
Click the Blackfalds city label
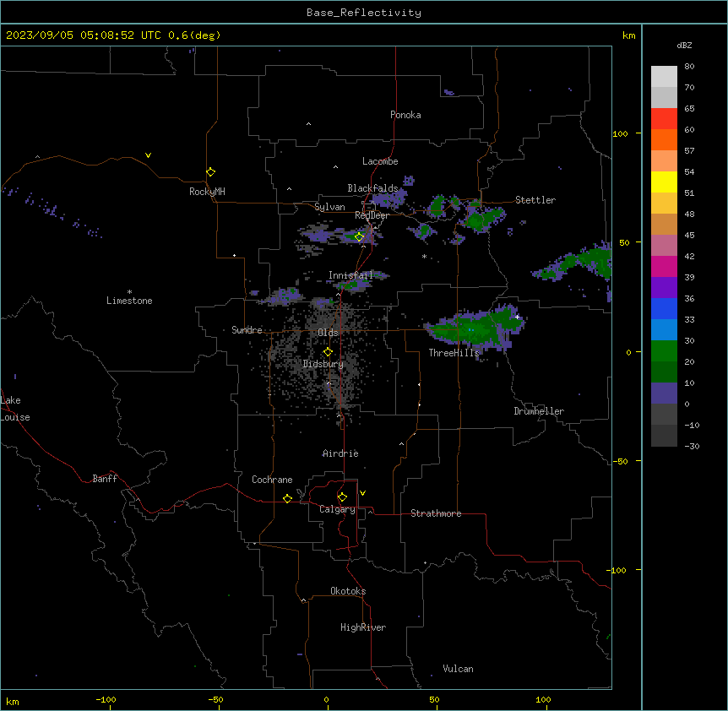pyautogui.click(x=372, y=188)
